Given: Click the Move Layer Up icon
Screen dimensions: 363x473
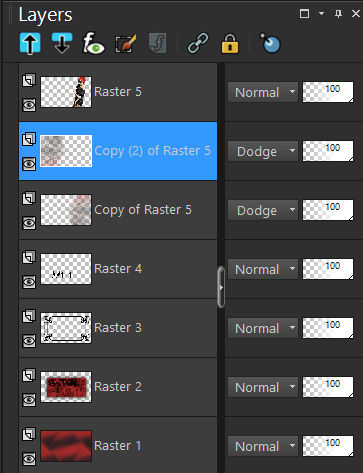Looking at the screenshot, I should [30, 43].
